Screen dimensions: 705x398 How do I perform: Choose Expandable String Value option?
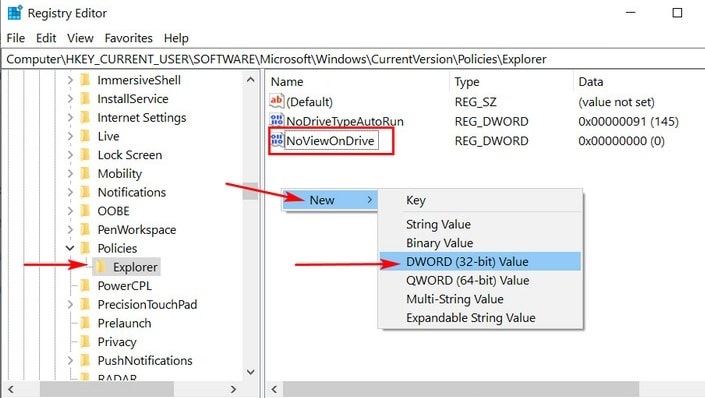click(x=480, y=318)
